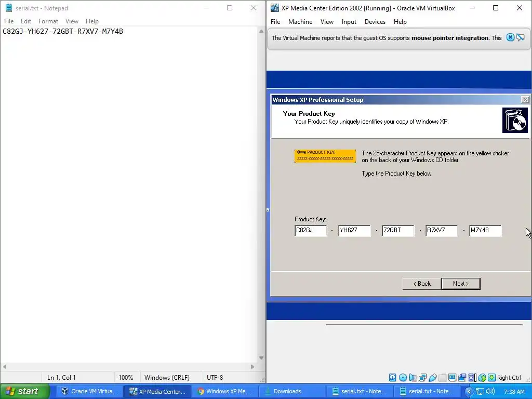Image resolution: width=532 pixels, height=399 pixels.
Task: Click the 'Type the Product Key below:' text
Action: 397,174
